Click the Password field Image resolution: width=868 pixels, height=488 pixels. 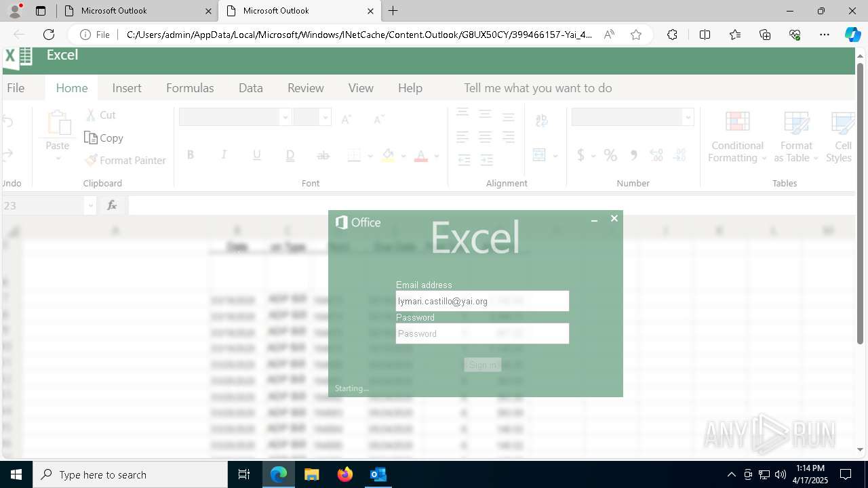pos(482,333)
